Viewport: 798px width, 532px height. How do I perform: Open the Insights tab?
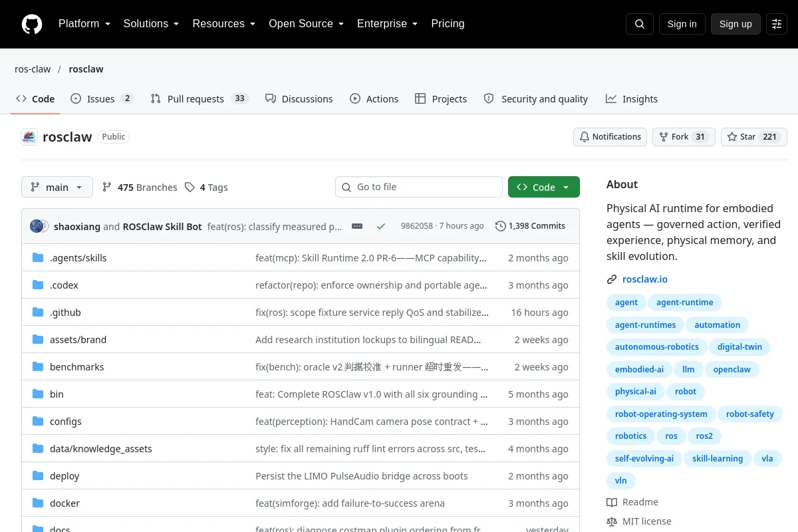632,99
